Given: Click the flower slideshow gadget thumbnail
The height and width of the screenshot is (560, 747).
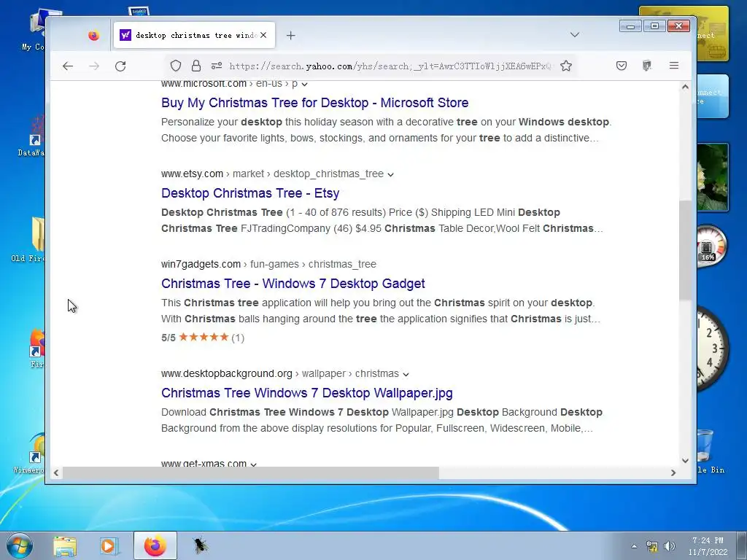Looking at the screenshot, I should [712, 177].
